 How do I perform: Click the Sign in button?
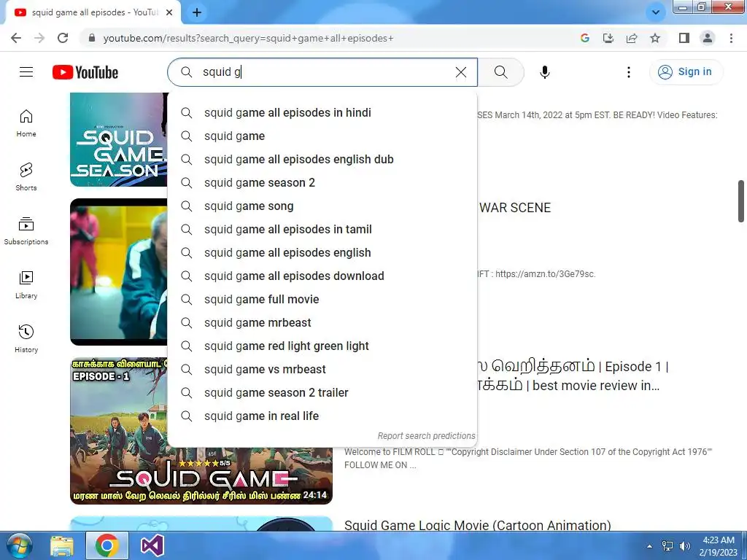point(686,72)
